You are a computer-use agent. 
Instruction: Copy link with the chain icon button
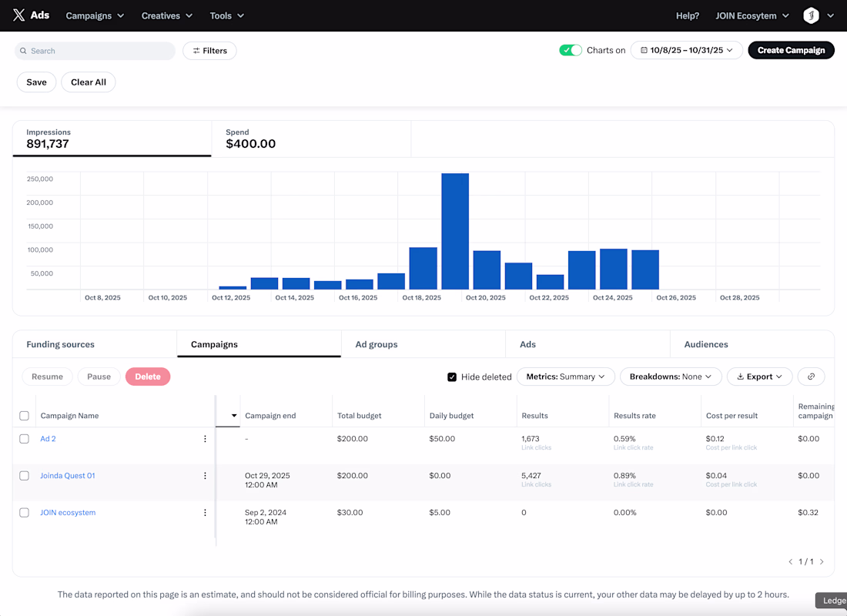click(811, 377)
